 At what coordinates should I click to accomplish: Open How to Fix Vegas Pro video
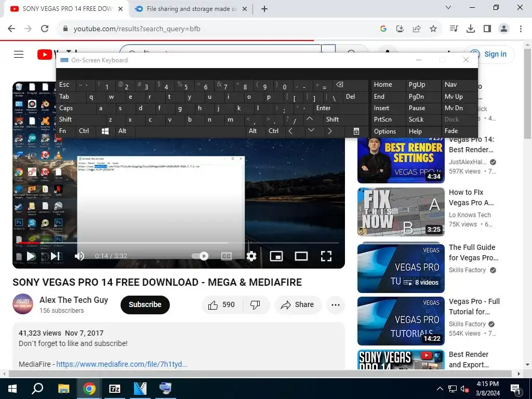(x=401, y=212)
